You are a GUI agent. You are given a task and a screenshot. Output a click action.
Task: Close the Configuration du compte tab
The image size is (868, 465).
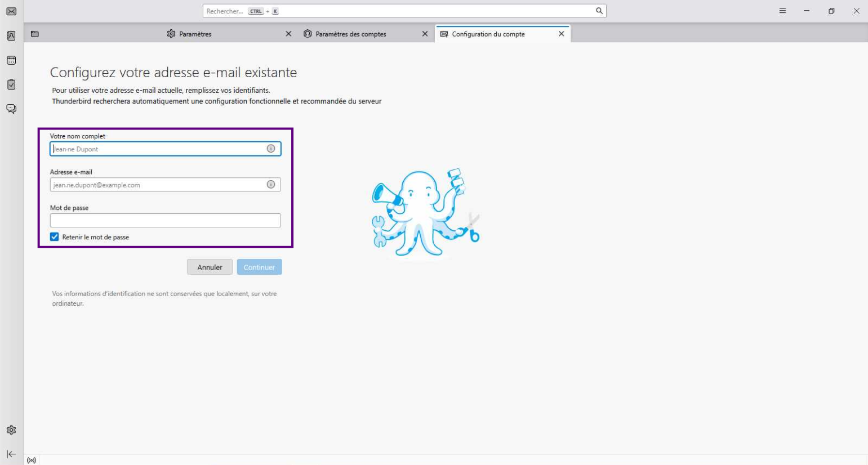click(x=561, y=34)
